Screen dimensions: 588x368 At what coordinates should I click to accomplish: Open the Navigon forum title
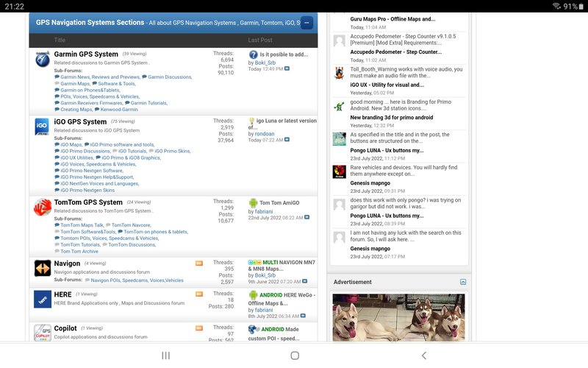tap(67, 263)
